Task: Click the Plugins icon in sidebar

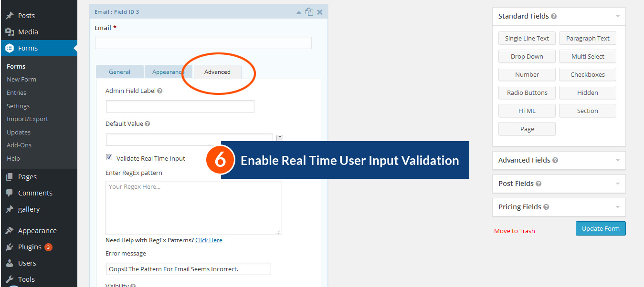Action: coord(9,247)
